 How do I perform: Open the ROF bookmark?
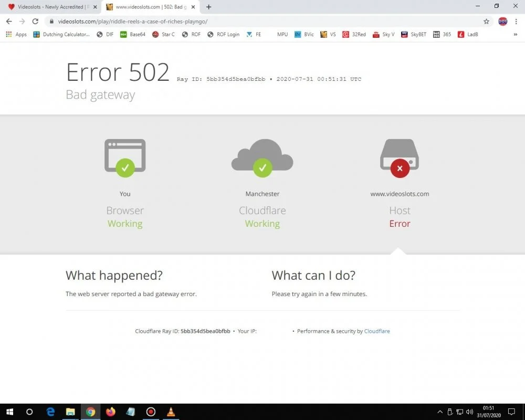click(x=191, y=34)
